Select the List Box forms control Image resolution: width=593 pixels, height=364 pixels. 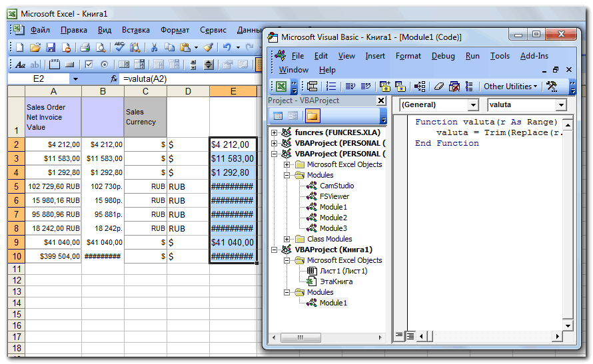click(124, 65)
